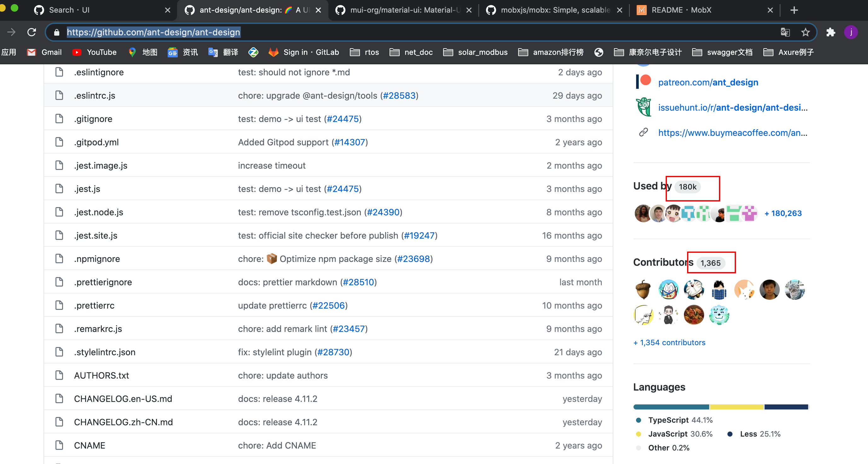Open the extensions puzzle icon

coord(830,32)
